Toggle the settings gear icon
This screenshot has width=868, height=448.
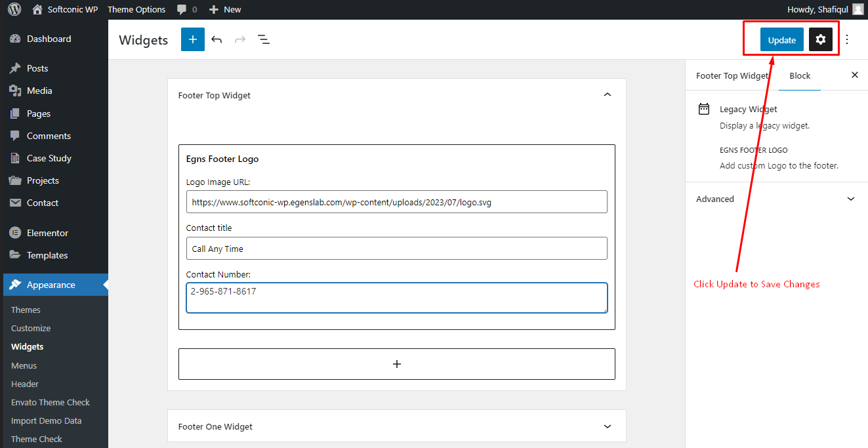point(821,39)
